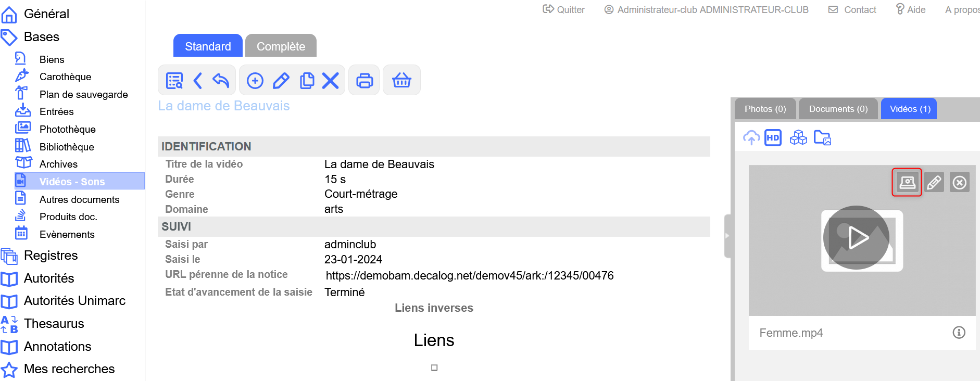Edit Femme.mp4 with the pencil icon
The image size is (980, 381).
coord(934,182)
